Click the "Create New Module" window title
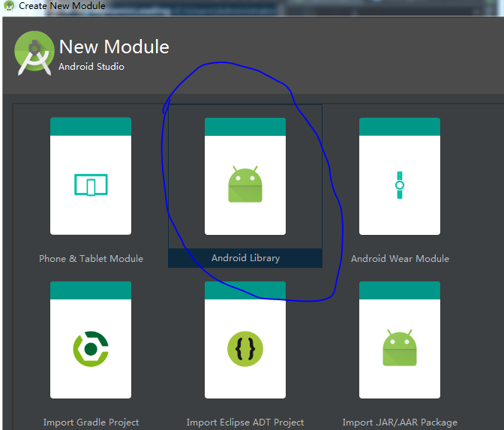 click(x=62, y=6)
